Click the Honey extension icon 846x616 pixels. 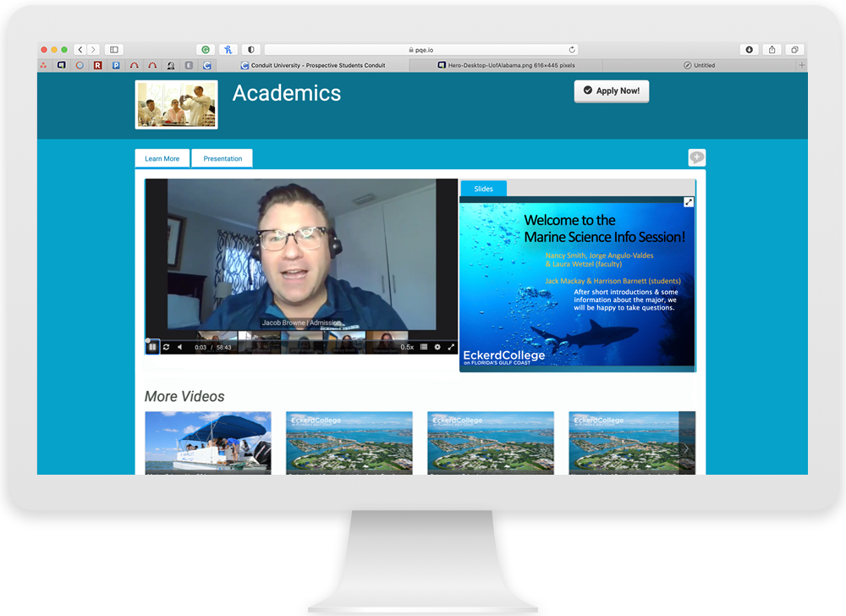228,50
